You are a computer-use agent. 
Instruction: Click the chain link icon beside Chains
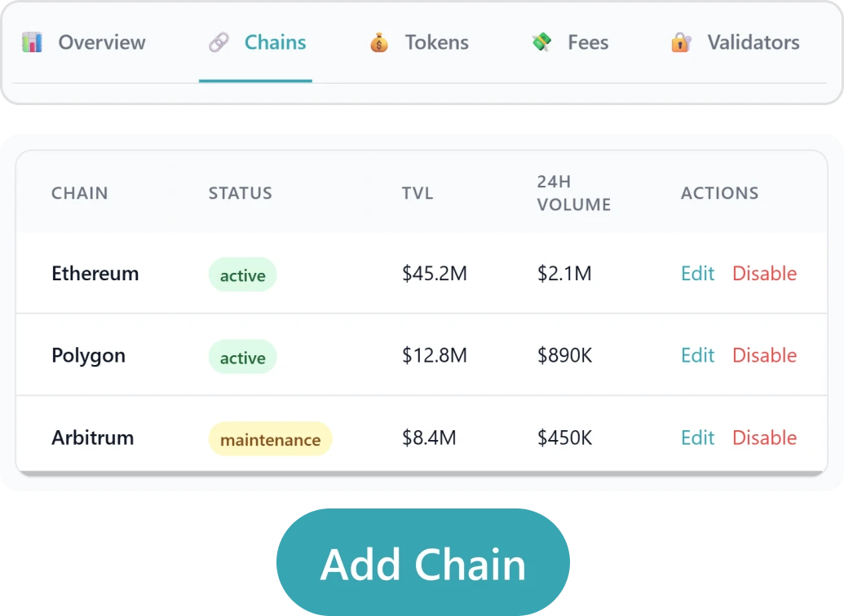coord(218,42)
